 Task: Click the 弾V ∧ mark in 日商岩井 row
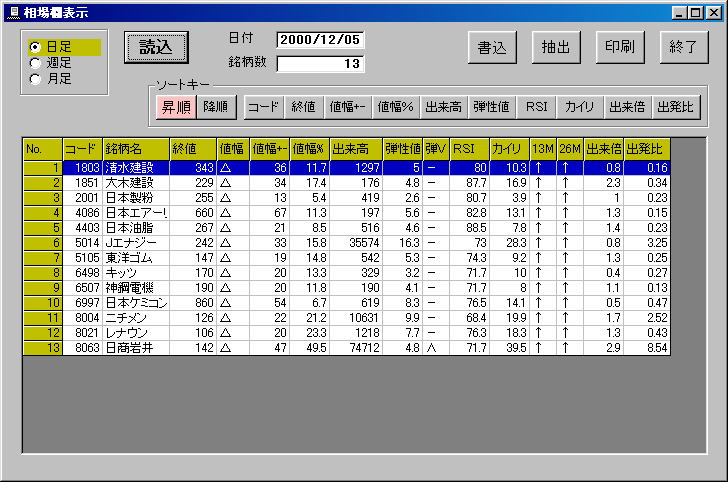coord(432,348)
